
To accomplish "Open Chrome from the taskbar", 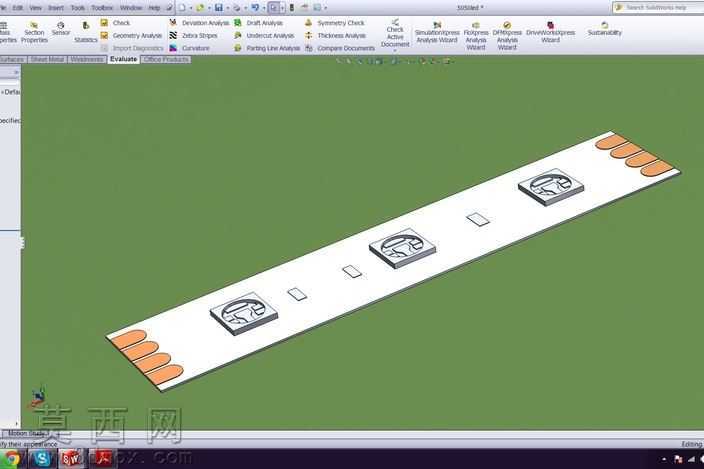I will coord(12,458).
